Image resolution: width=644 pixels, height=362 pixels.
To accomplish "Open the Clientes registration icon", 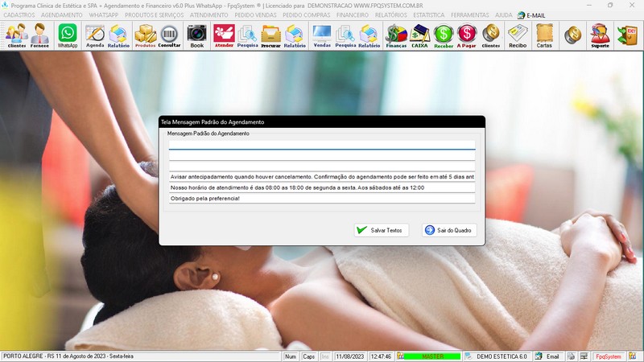I will [x=16, y=35].
